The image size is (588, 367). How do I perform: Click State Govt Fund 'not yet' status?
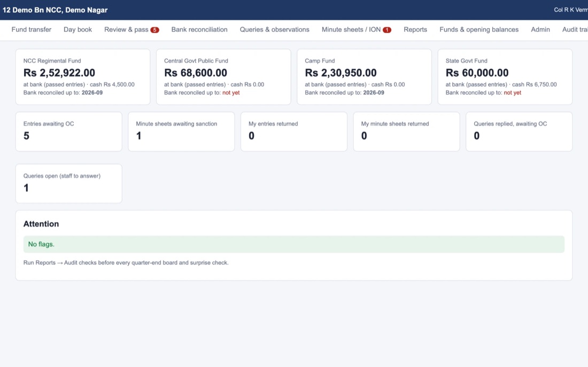pyautogui.click(x=512, y=92)
